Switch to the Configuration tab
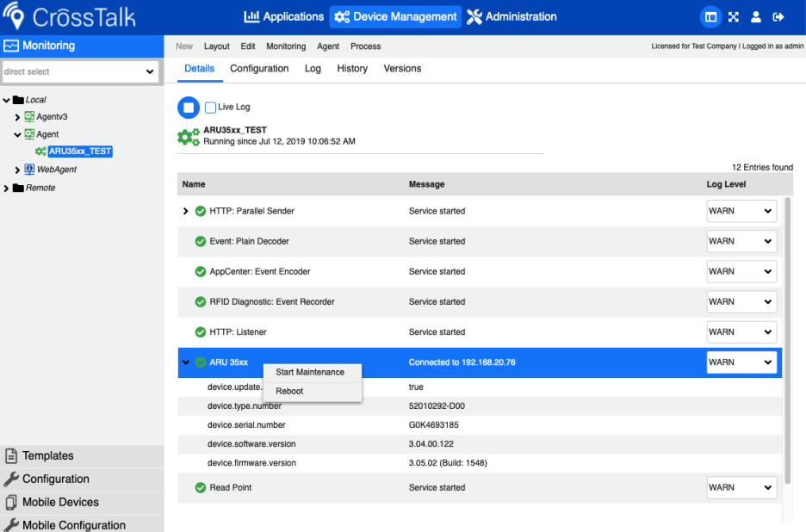Image resolution: width=806 pixels, height=532 pixels. [259, 69]
